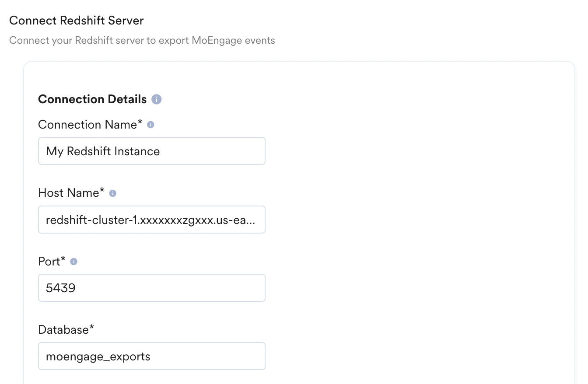
Task: Click the info icon beside Port label
Action: (73, 261)
